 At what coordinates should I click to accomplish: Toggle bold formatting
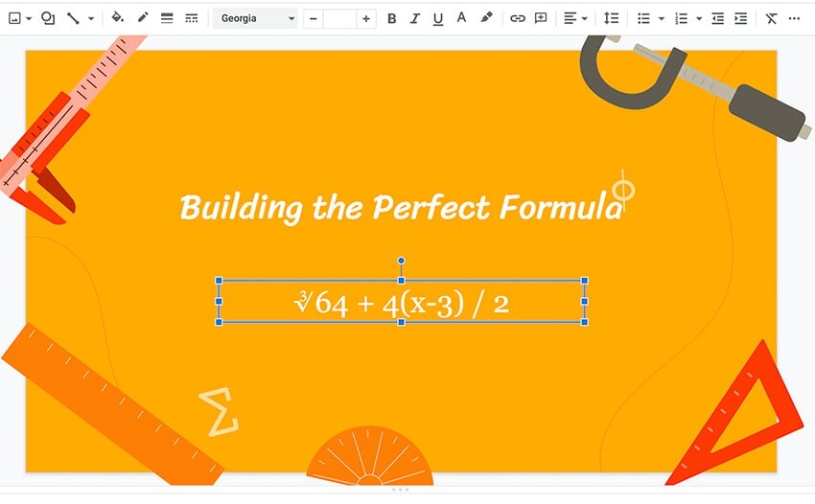pyautogui.click(x=391, y=18)
